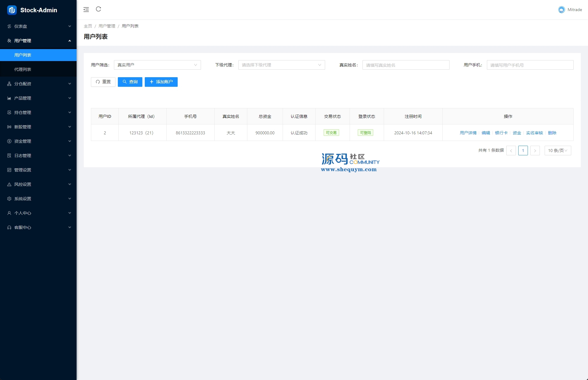Image resolution: width=588 pixels, height=380 pixels.
Task: Open the 10 条/页 page size dropdown
Action: click(557, 151)
